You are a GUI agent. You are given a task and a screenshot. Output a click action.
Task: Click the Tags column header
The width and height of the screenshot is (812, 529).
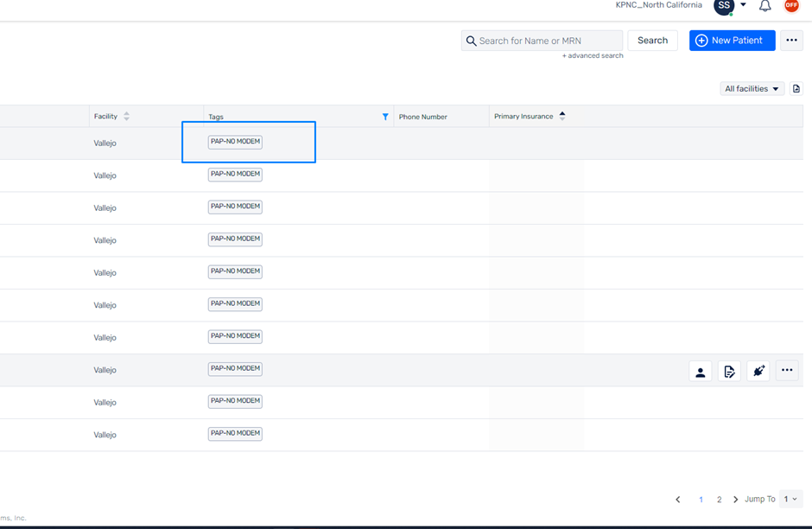pos(215,117)
